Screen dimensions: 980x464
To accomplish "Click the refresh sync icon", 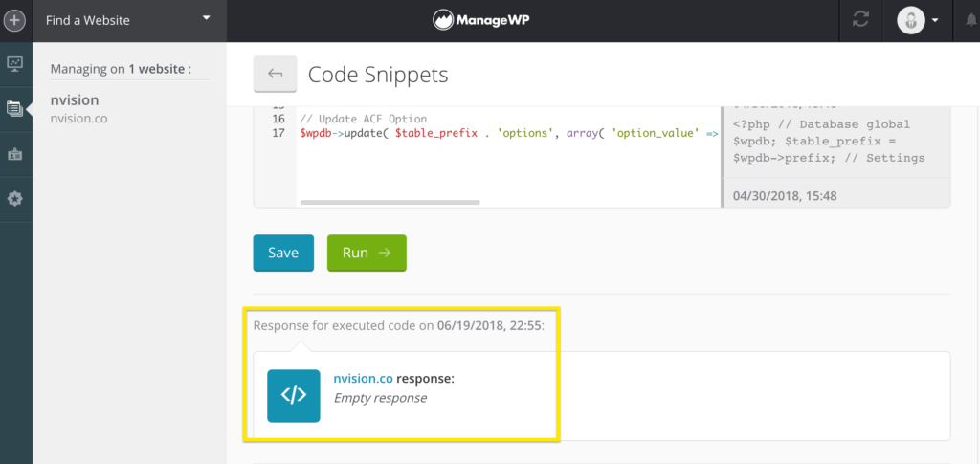I will [x=860, y=19].
